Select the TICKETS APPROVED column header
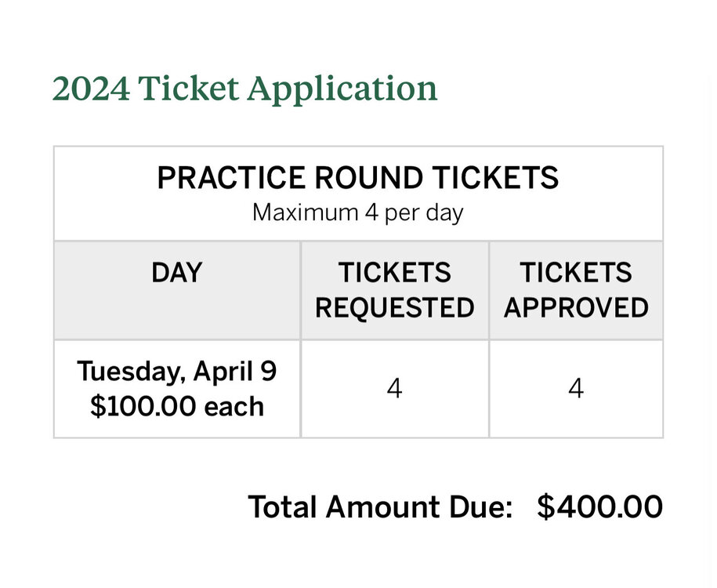 click(x=576, y=290)
